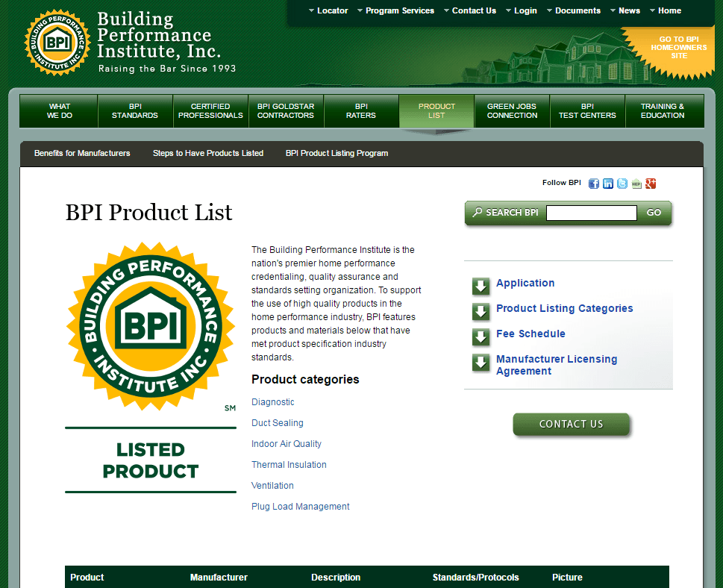Open the BPI Twitter icon
The width and height of the screenshot is (723, 588).
click(622, 184)
